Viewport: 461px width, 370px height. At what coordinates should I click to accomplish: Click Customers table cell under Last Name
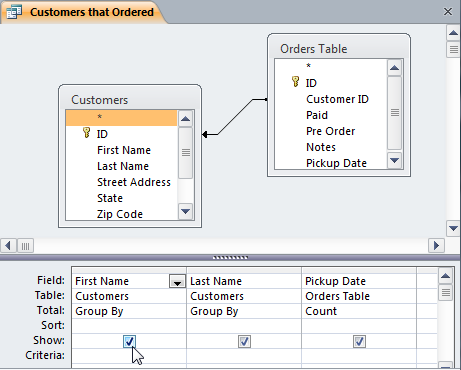244,296
